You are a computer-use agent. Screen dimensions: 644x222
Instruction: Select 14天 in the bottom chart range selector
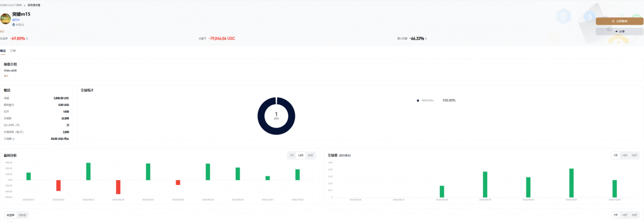pyautogui.click(x=625, y=215)
